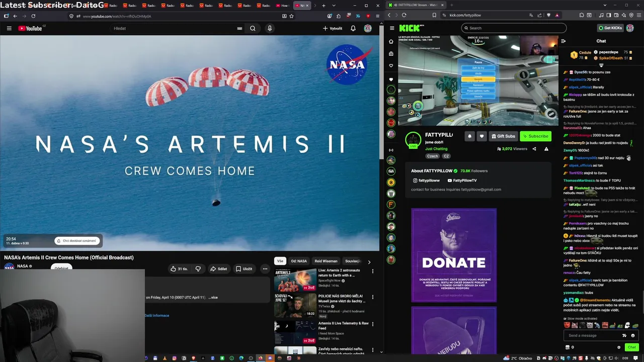Viewport: 644px width, 362px height.
Task: Open options for 'Artemis II Live Telemetry' video
Action: (373, 324)
